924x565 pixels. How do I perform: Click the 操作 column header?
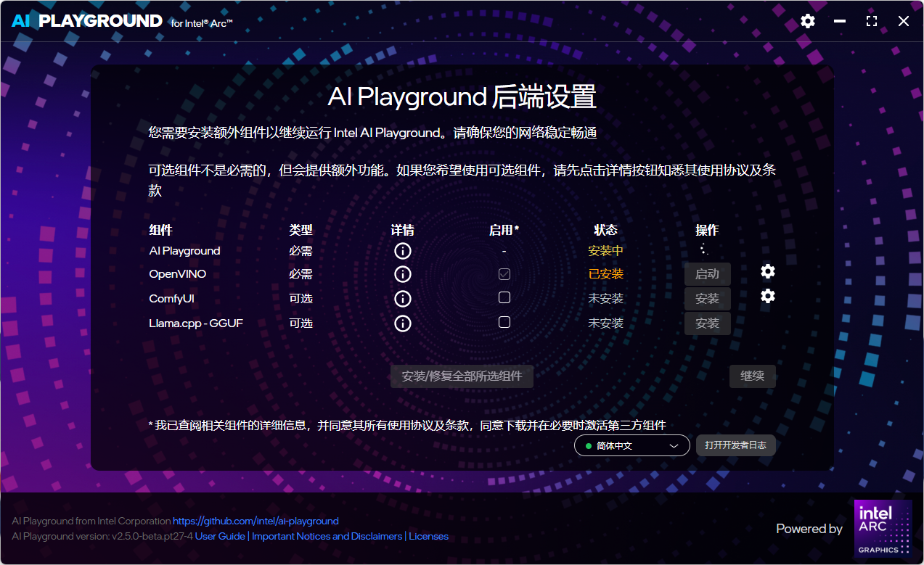707,230
